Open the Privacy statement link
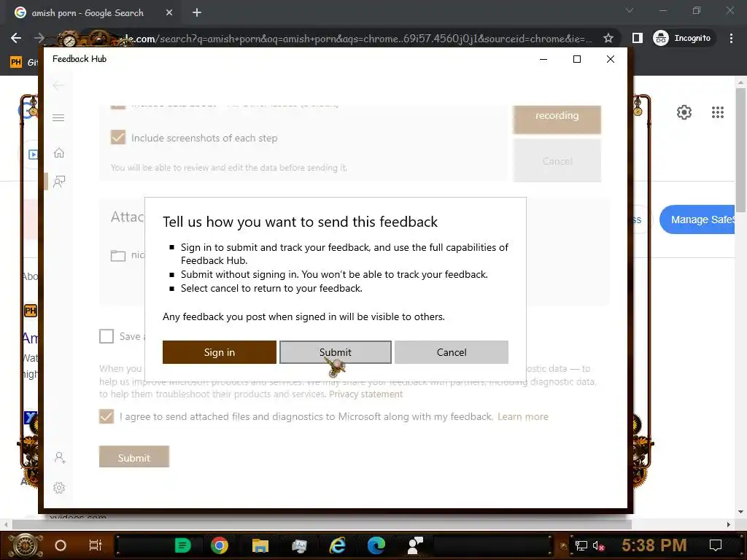The height and width of the screenshot is (560, 747). pos(365,394)
